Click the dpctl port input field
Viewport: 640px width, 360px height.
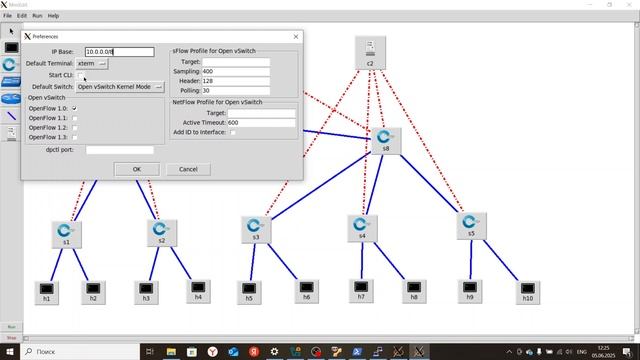120,150
